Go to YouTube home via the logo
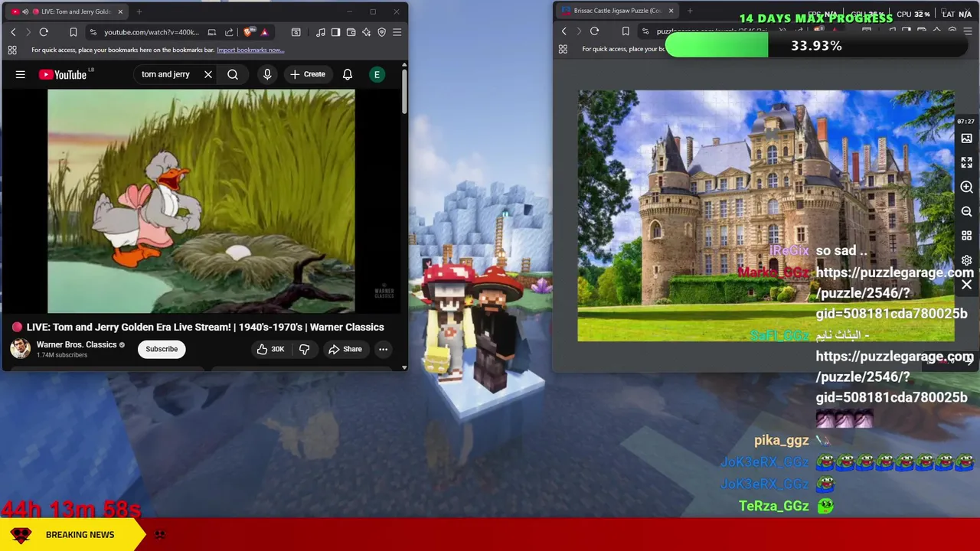980x551 pixels. point(63,74)
